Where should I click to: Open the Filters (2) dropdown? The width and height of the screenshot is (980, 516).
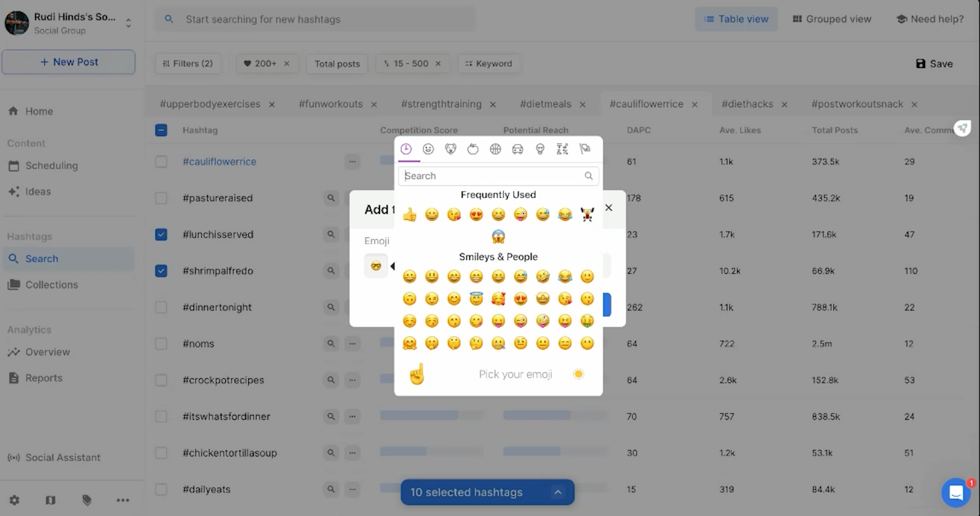(x=188, y=64)
